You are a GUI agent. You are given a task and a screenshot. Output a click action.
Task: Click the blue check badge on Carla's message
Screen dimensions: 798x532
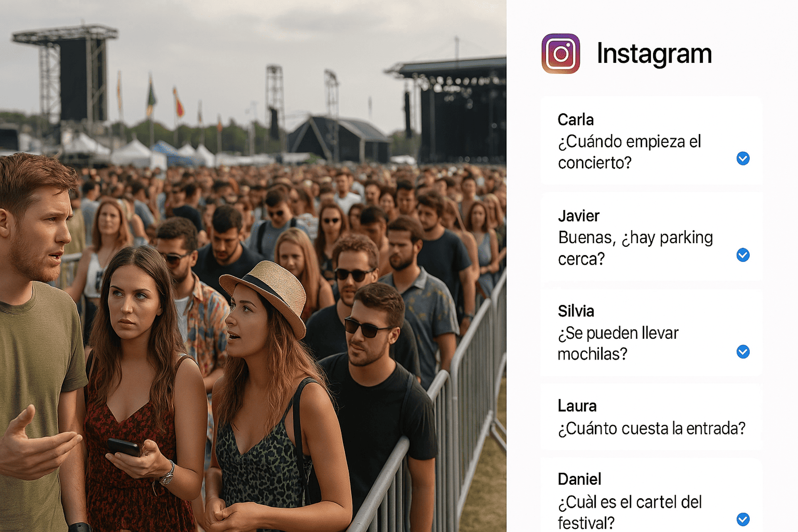click(743, 158)
